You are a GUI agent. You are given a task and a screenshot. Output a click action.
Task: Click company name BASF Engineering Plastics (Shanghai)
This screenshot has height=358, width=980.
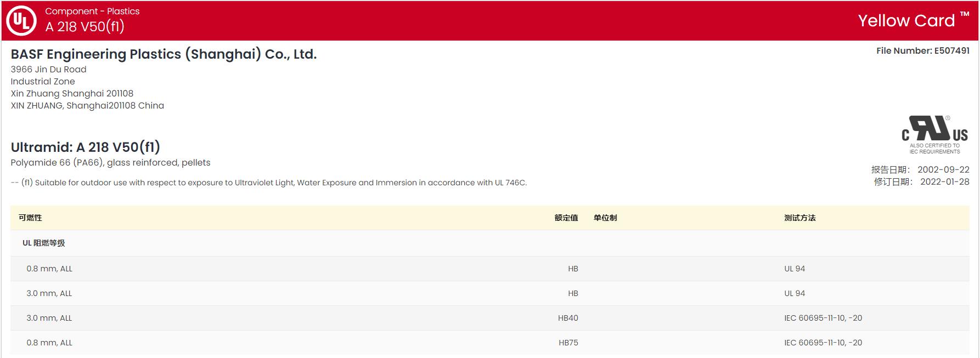tap(164, 54)
